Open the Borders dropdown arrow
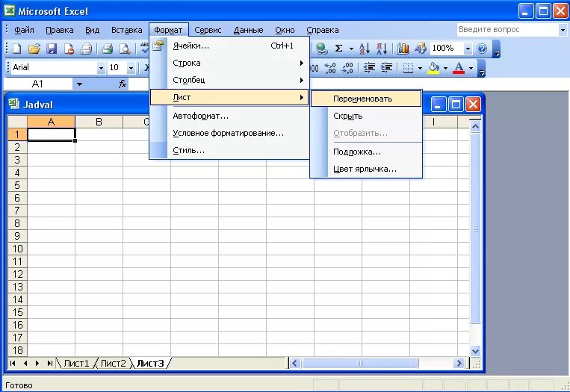The height and width of the screenshot is (392, 570). pyautogui.click(x=421, y=68)
